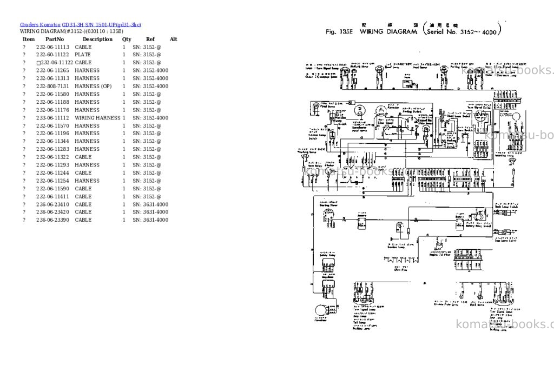Select part number 232-06-11313
The width and height of the screenshot is (554, 392).
[x=52, y=78]
